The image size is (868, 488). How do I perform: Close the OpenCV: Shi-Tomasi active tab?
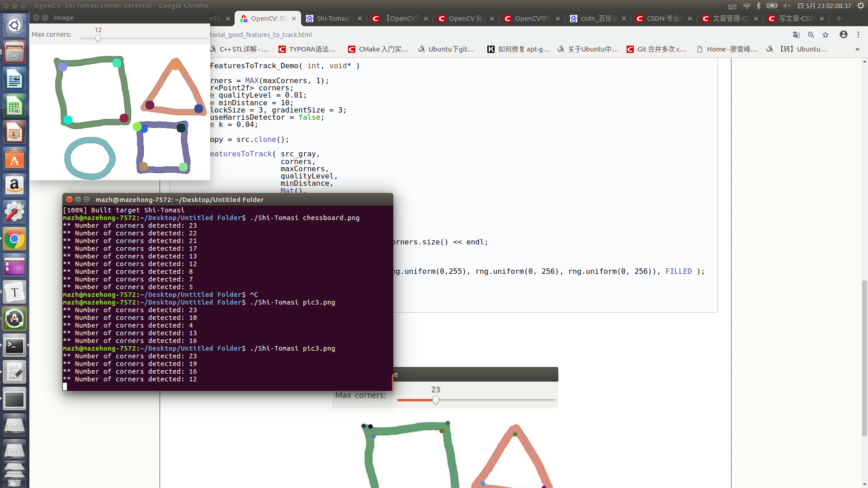[294, 19]
